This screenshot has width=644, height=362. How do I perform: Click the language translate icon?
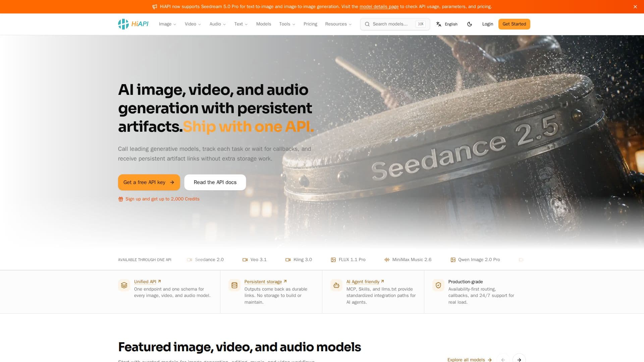pos(439,24)
